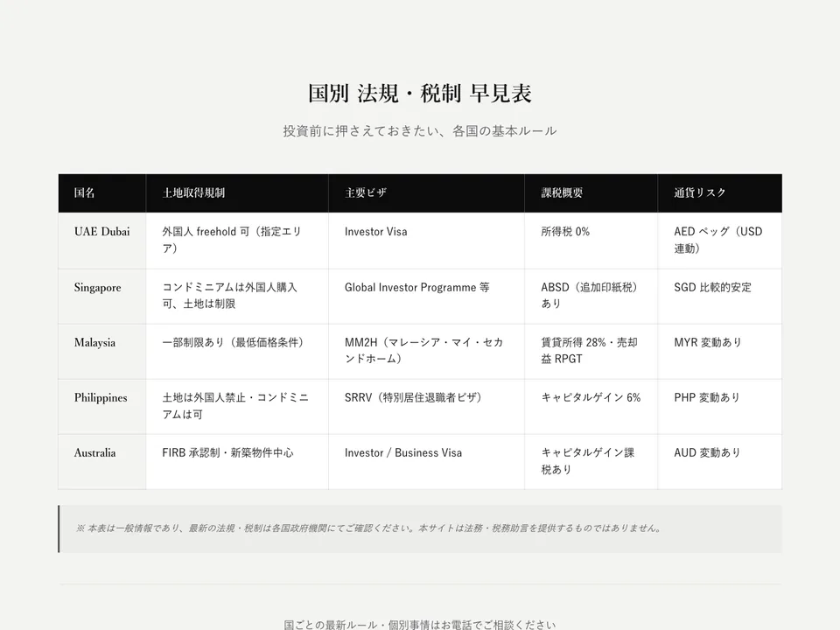840x630 pixels.
Task: Click the cell 賃貸所得 28%・売却益 RPGT
Action: point(591,352)
